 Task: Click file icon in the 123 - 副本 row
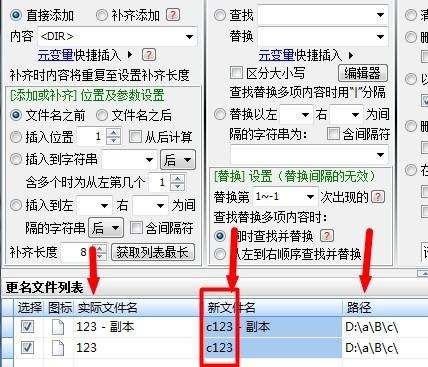tap(58, 327)
